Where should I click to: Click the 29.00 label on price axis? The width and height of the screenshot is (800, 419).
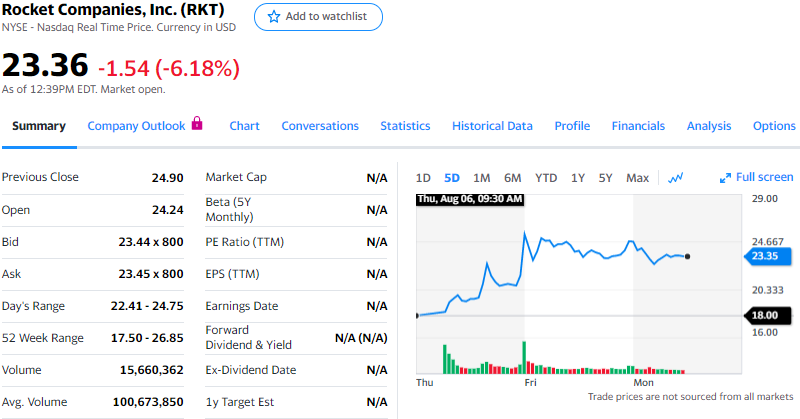click(765, 199)
